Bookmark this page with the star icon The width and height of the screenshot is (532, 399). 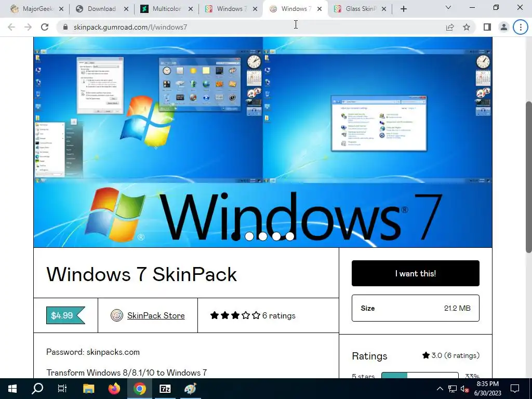point(467,27)
